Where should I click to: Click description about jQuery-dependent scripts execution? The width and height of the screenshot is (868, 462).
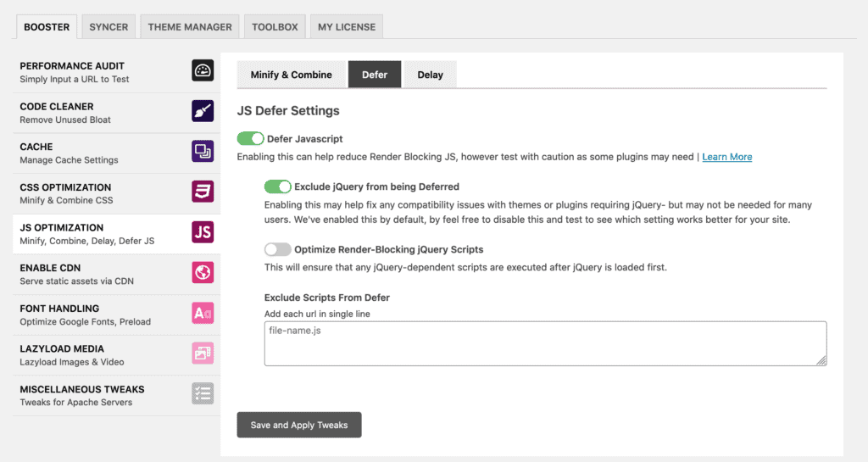tap(465, 267)
